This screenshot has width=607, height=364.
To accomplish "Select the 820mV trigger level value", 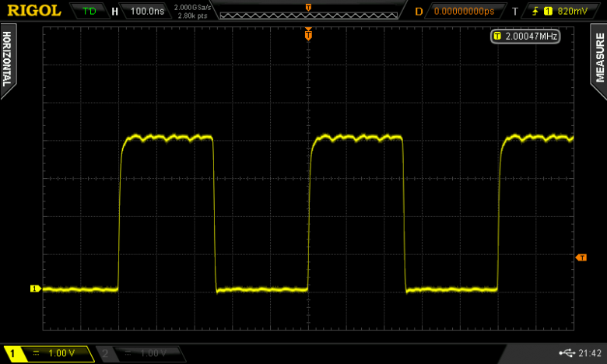I will 572,12.
